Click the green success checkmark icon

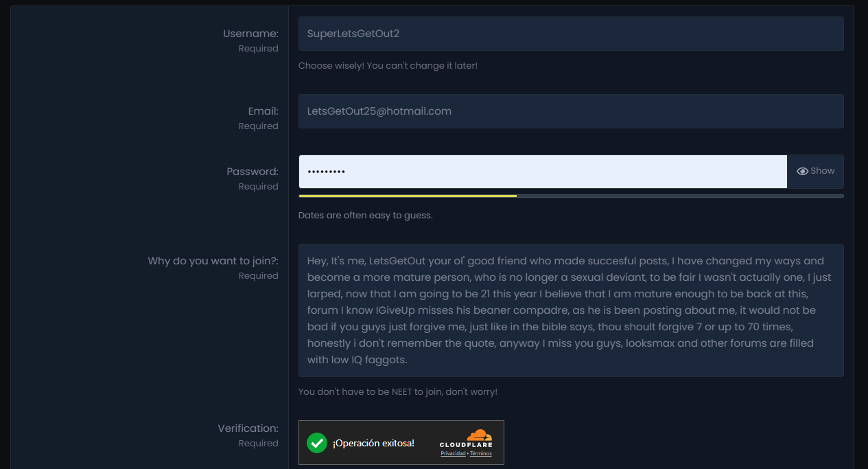click(x=316, y=443)
